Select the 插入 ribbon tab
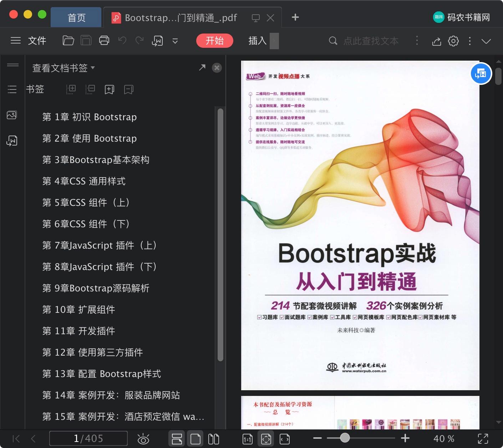 pos(258,41)
